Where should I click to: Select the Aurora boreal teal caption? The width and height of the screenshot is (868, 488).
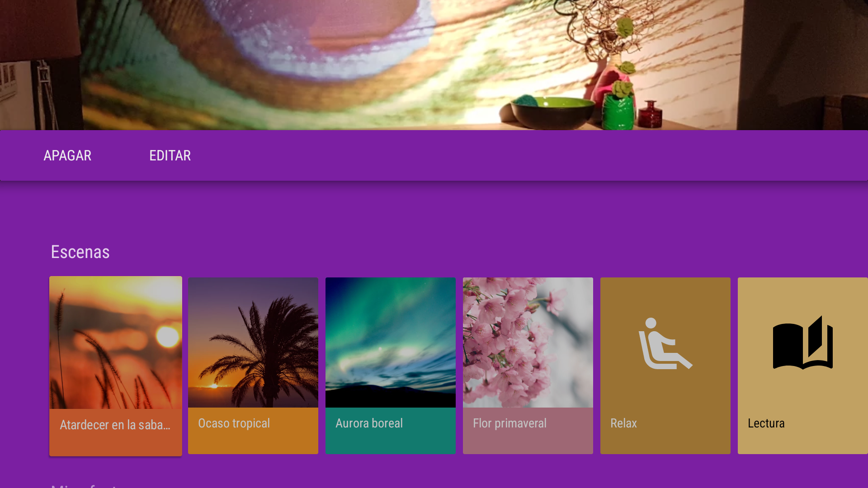(391, 431)
